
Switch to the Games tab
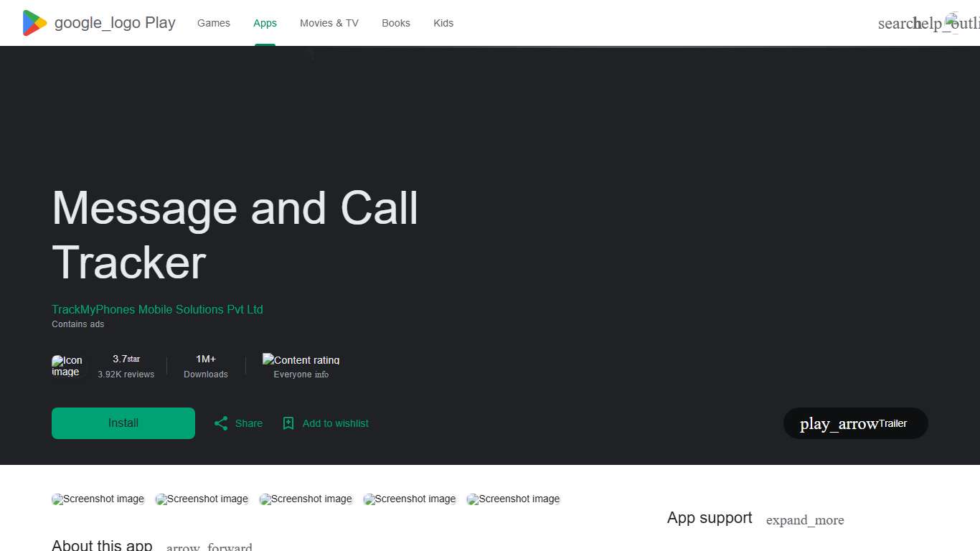point(213,23)
